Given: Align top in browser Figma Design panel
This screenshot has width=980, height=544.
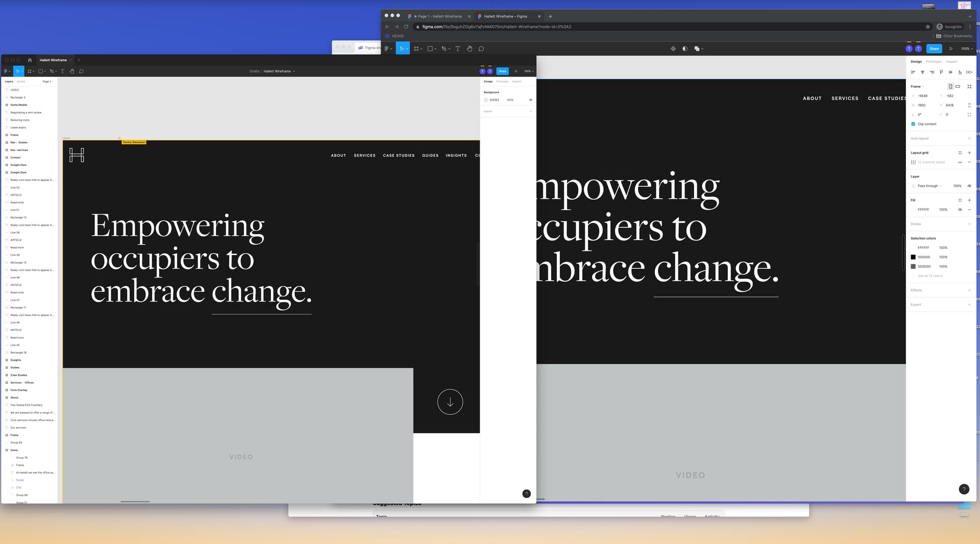Looking at the screenshot, I should tap(941, 72).
